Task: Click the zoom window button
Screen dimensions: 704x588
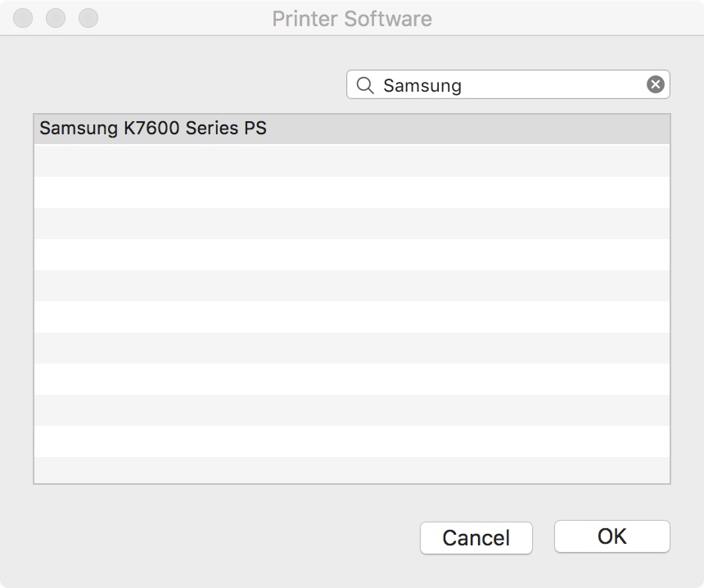Action: [88, 18]
